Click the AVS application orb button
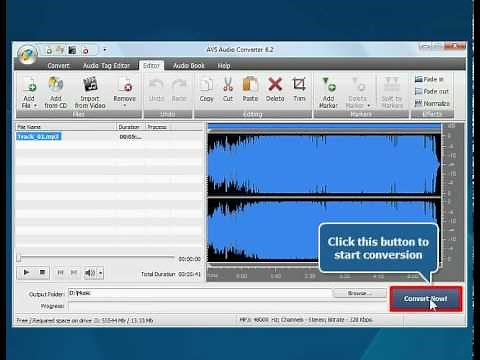This screenshot has height=360, width=480. pos(27,54)
